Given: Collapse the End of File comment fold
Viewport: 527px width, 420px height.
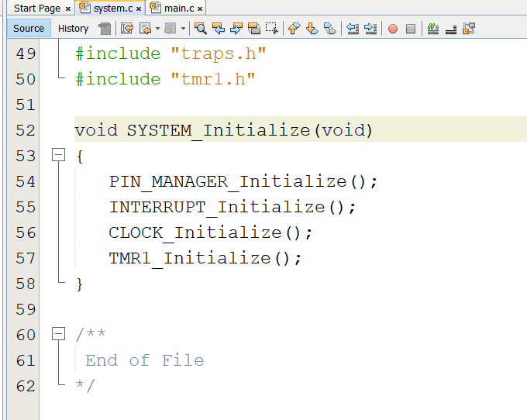Looking at the screenshot, I should tap(58, 334).
